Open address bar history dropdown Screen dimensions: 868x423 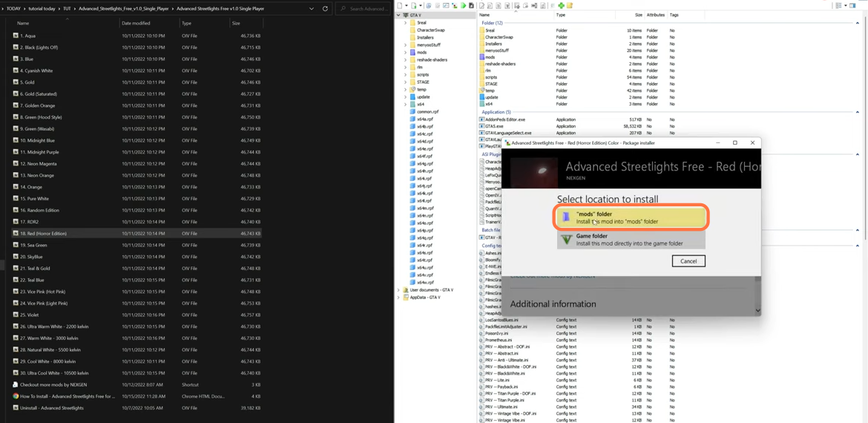tap(312, 9)
